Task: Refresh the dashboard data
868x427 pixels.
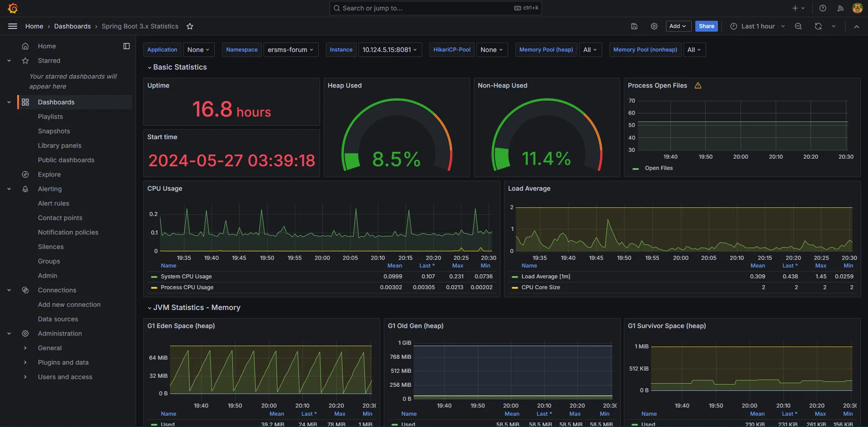Action: (818, 26)
